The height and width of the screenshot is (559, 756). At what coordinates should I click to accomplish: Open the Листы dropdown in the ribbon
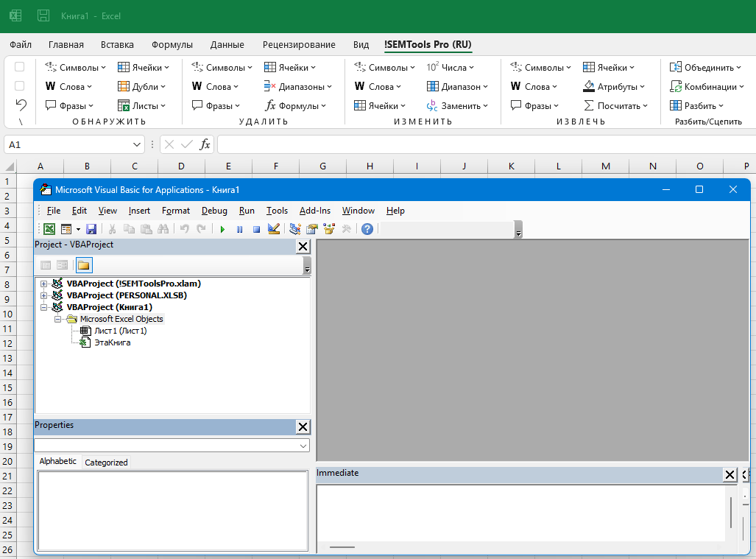click(142, 105)
